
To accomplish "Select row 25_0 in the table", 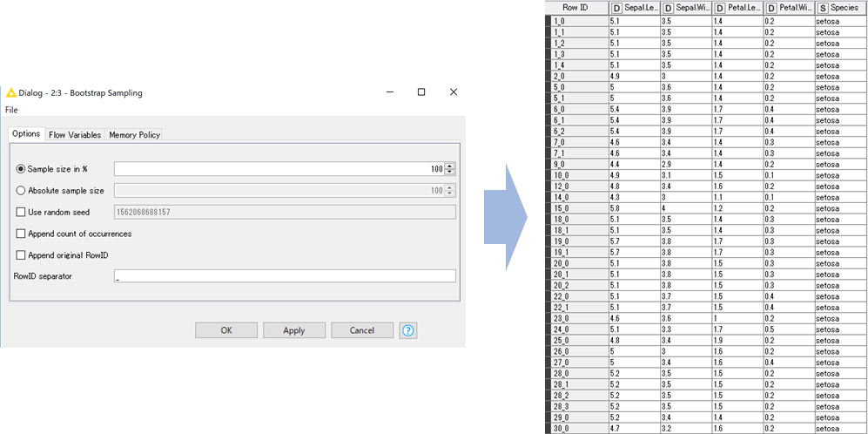I will (x=706, y=341).
